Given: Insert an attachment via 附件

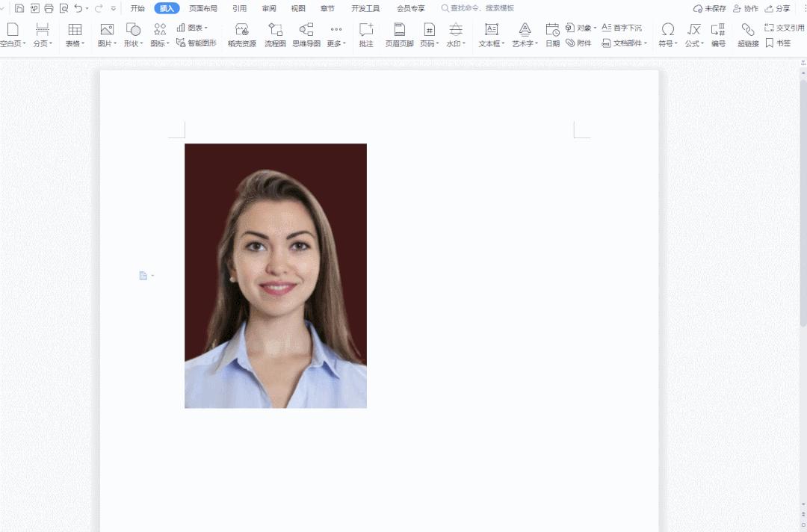Looking at the screenshot, I should coord(578,43).
